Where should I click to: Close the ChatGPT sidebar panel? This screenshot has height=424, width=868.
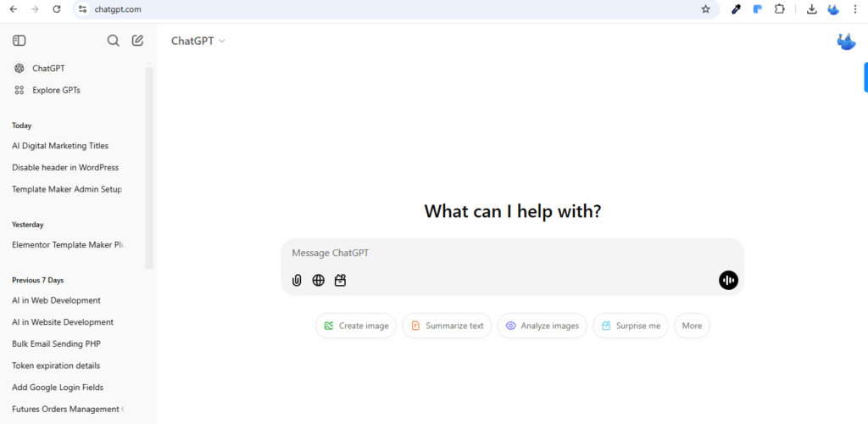coord(19,41)
